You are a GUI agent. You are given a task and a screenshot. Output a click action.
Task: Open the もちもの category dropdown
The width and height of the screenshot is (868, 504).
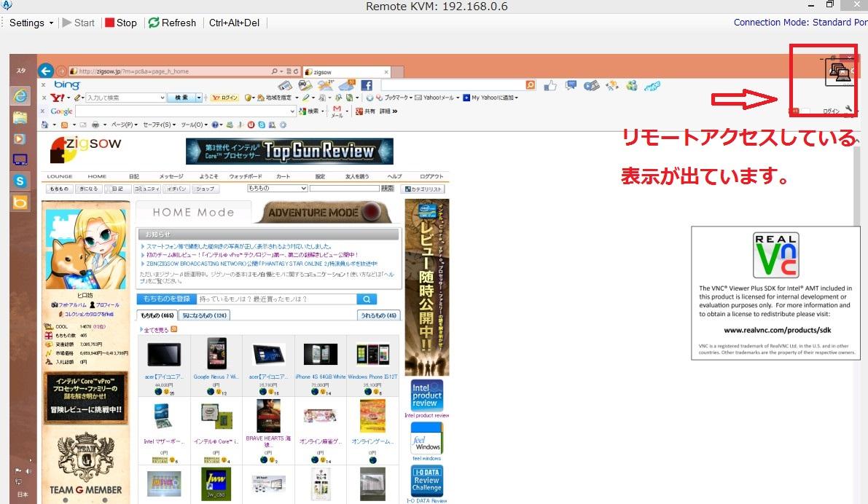[x=278, y=189]
